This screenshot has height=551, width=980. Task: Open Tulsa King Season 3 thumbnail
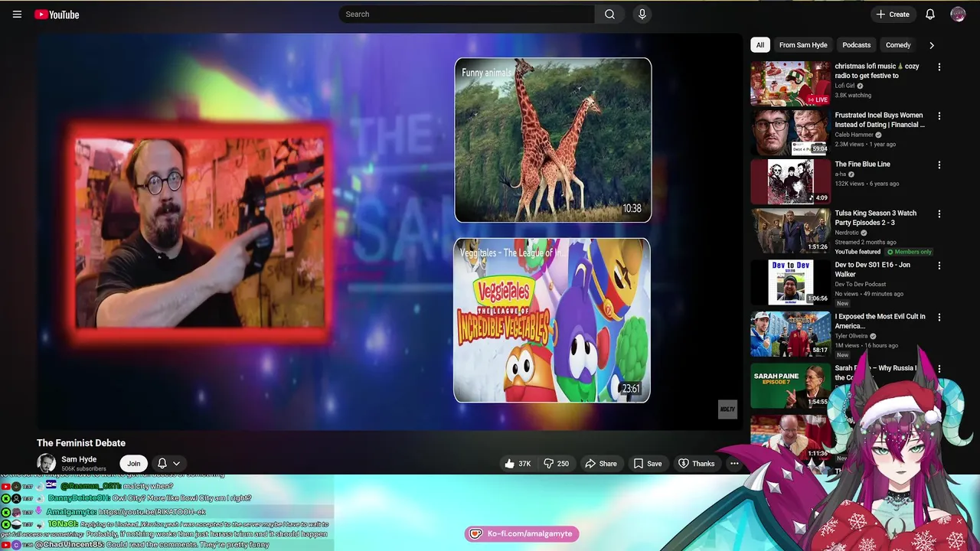coord(790,230)
